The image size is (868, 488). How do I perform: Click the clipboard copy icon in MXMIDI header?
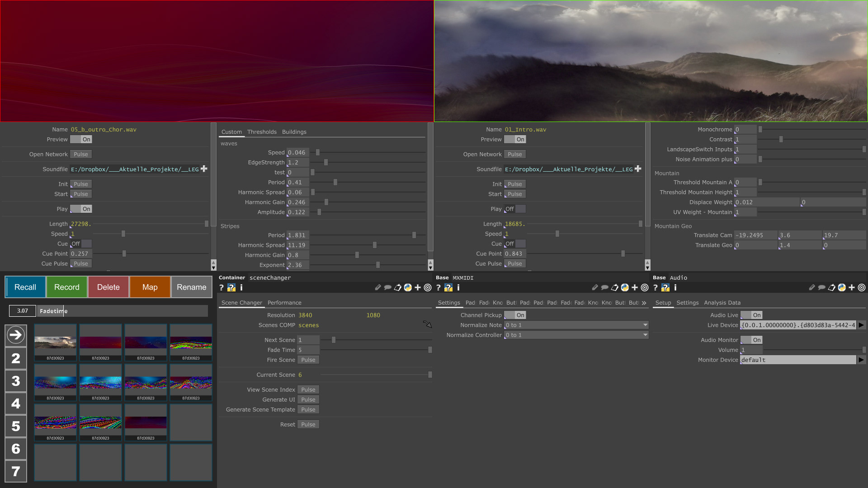(x=615, y=288)
